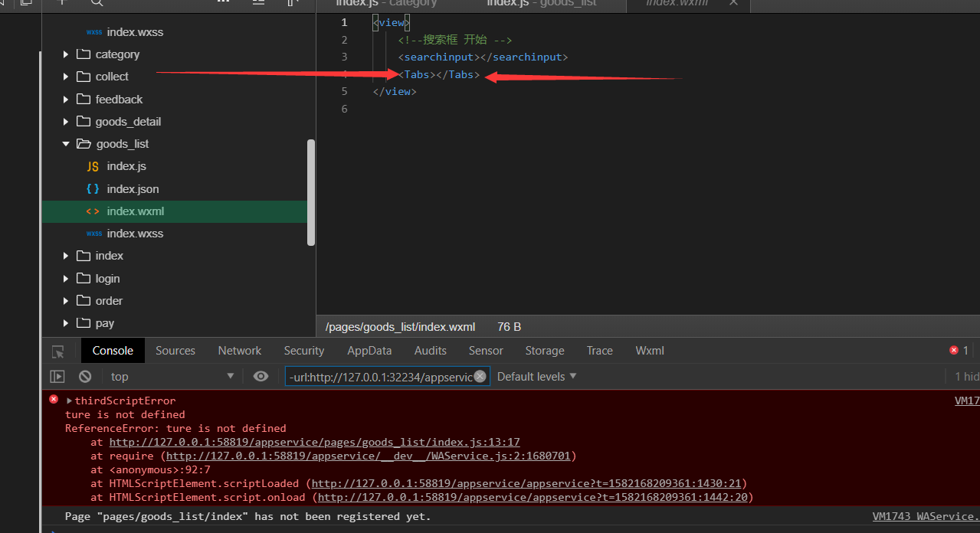
Task: Open the Default levels dropdown
Action: click(x=536, y=376)
